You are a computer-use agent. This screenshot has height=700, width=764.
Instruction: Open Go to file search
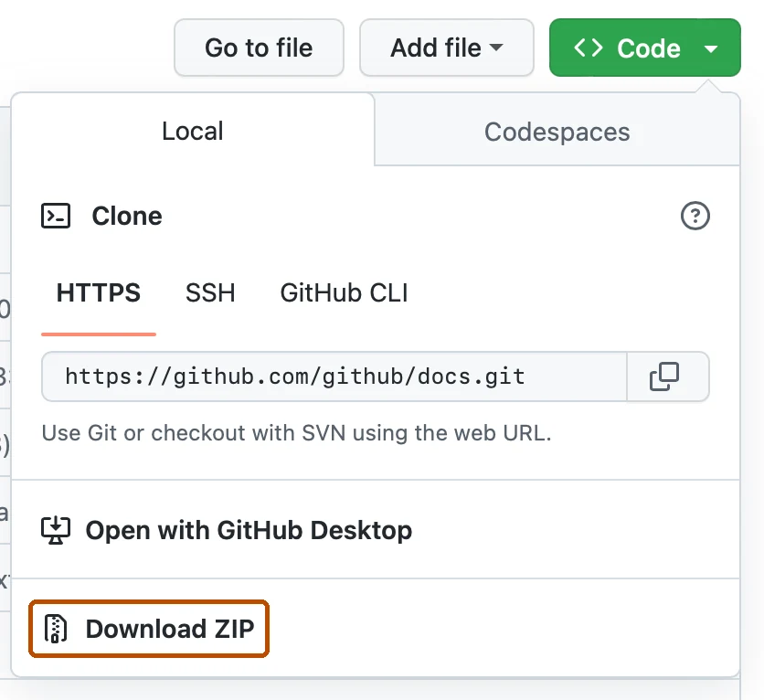click(x=259, y=48)
